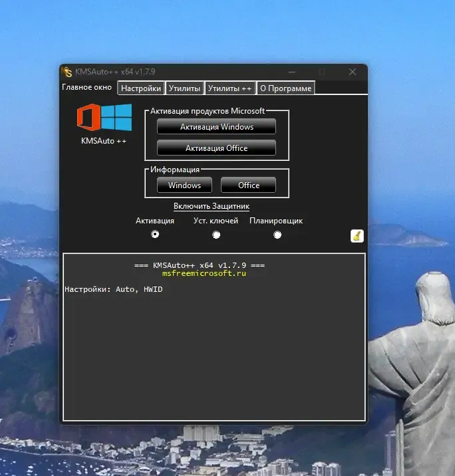Select the Планировщик radio button
This screenshot has width=455, height=476.
pyautogui.click(x=277, y=235)
